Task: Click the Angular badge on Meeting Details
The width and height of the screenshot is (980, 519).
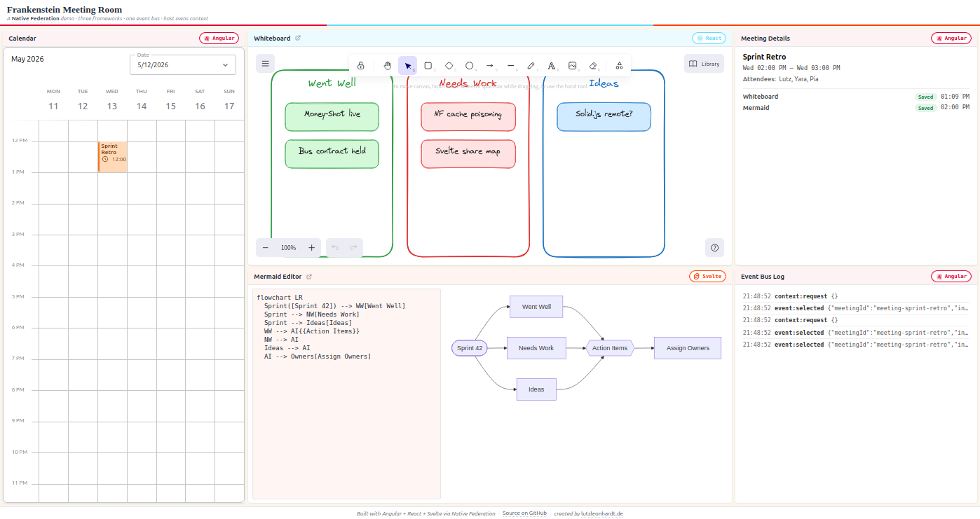Action: click(x=951, y=39)
